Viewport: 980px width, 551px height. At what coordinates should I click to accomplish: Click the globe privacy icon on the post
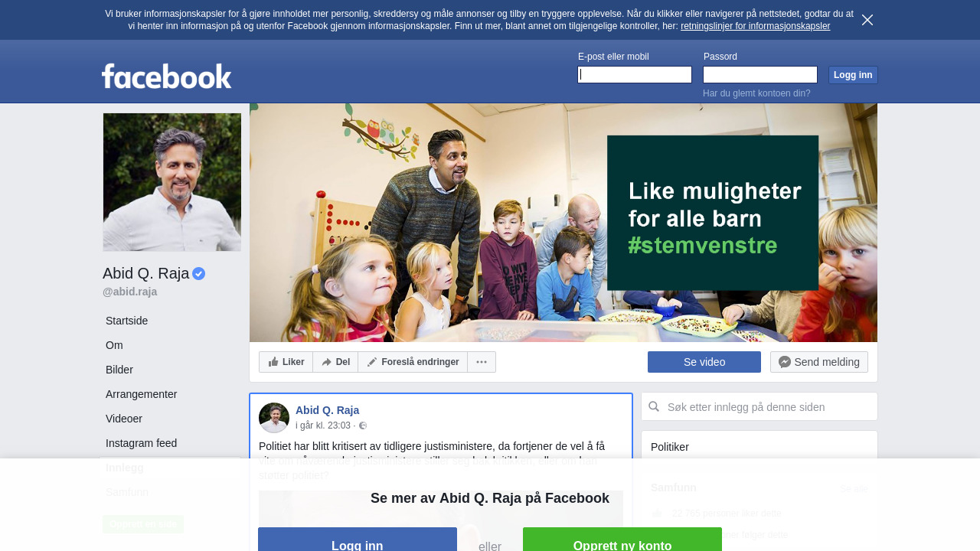(x=363, y=425)
